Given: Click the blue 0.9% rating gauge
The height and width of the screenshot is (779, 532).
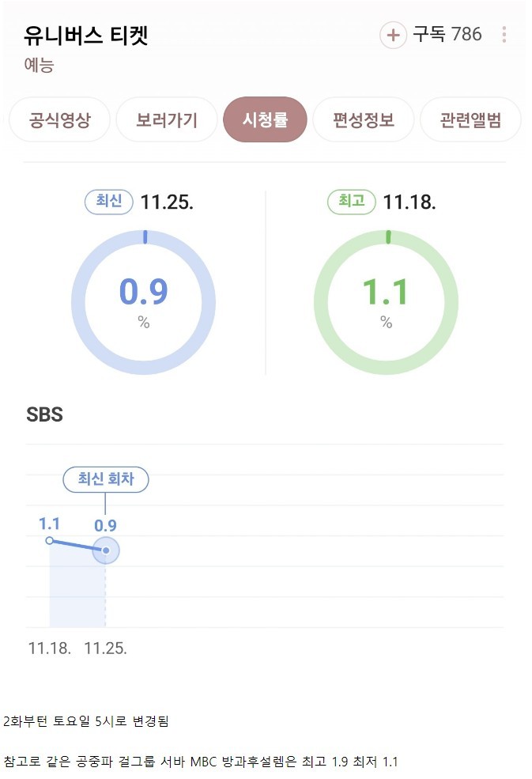Looking at the screenshot, I should click(x=142, y=301).
